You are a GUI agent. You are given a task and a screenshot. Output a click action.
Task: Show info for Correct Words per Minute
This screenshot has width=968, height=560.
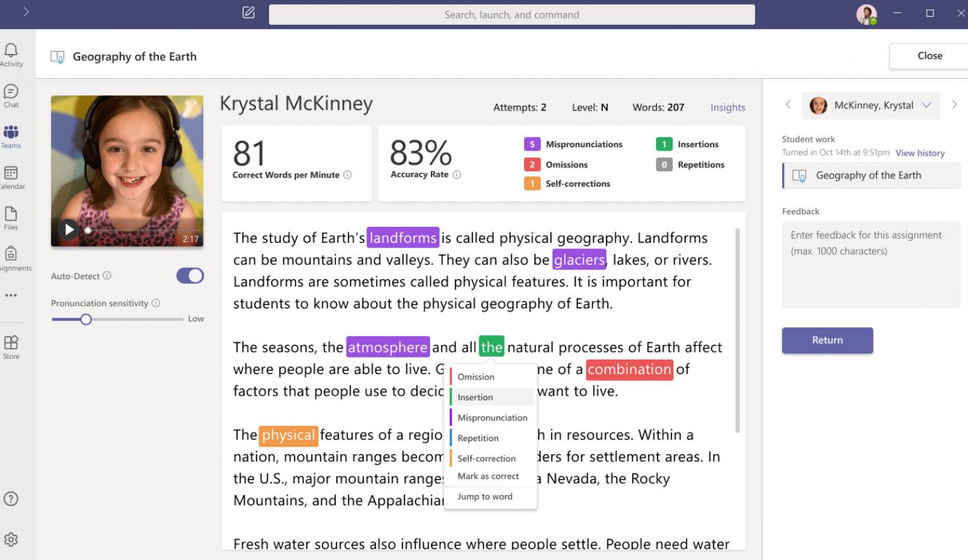pos(348,175)
